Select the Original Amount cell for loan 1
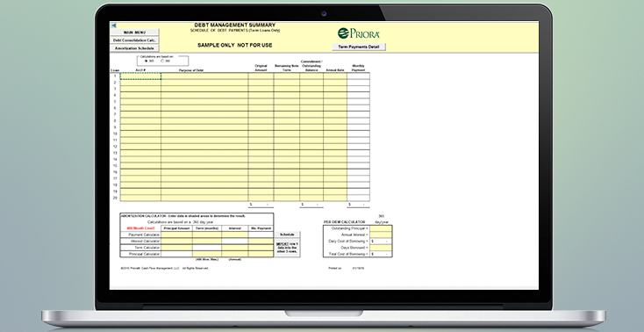Viewport: 644px width, 332px height. coord(261,76)
